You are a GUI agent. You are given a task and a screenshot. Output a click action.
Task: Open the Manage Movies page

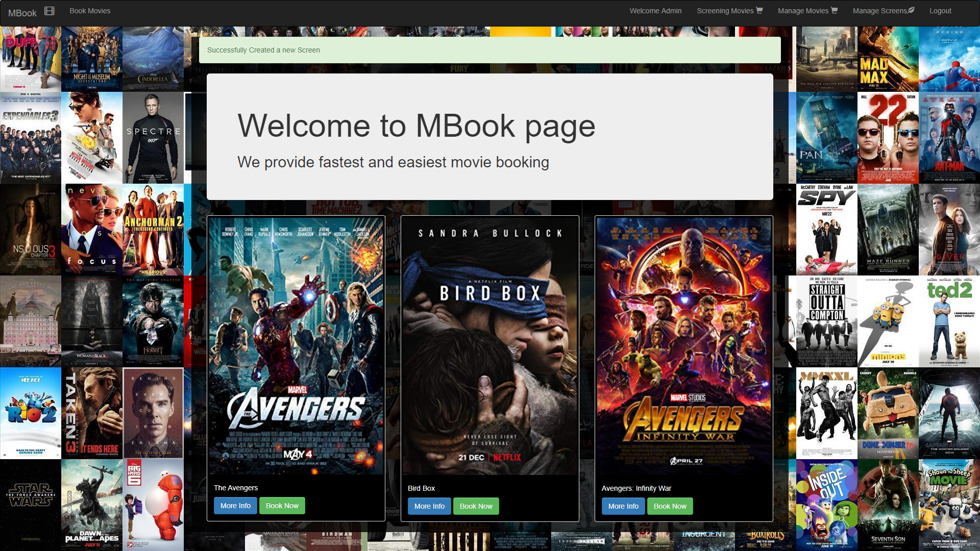pyautogui.click(x=803, y=11)
